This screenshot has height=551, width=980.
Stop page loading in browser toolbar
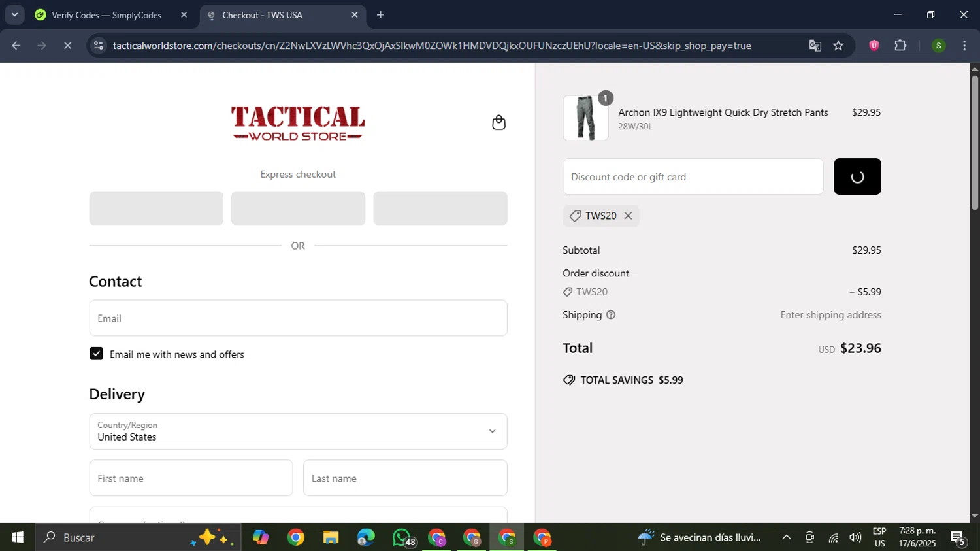click(67, 46)
